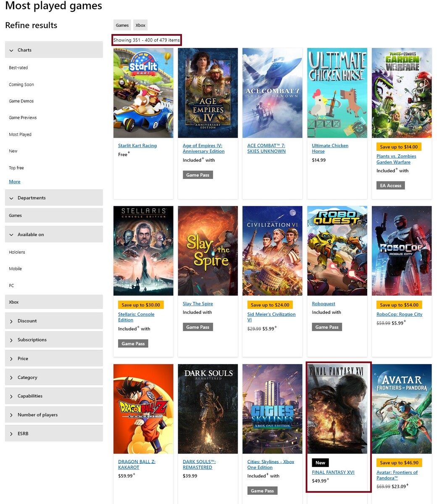The image size is (439, 504).
Task: Click Game Pass badge under Roboquest
Action: click(x=327, y=327)
